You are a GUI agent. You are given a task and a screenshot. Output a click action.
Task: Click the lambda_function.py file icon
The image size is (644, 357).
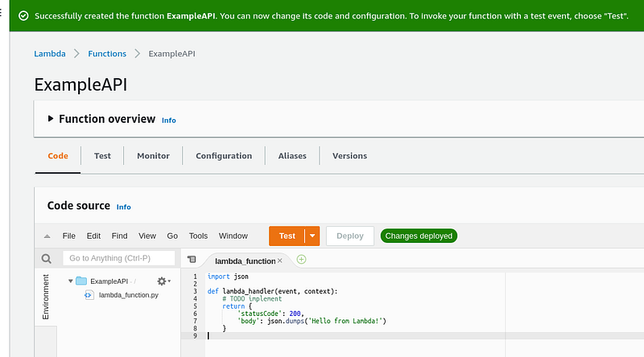pyautogui.click(x=89, y=295)
